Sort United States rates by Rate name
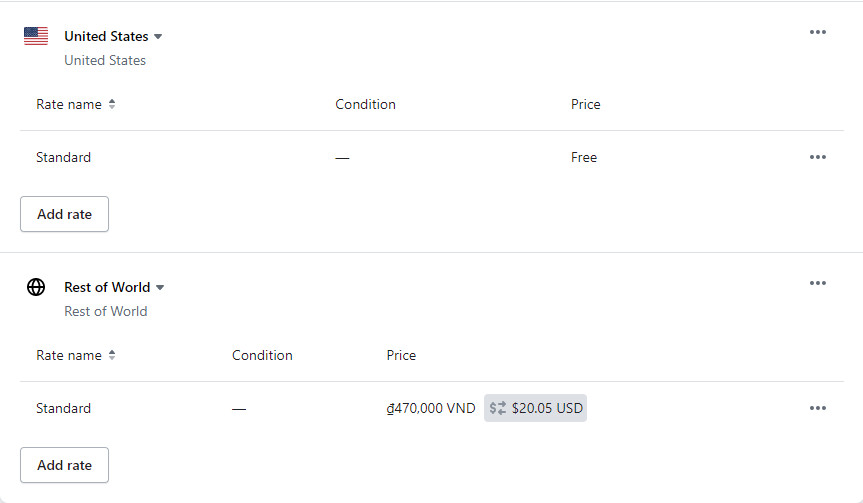Image resolution: width=863 pixels, height=503 pixels. pos(112,104)
